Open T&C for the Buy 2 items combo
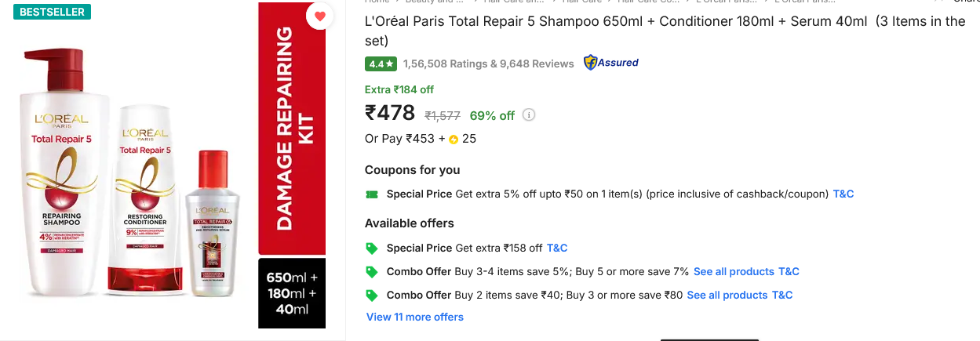Viewport: 980px width, 341px height. point(782,295)
